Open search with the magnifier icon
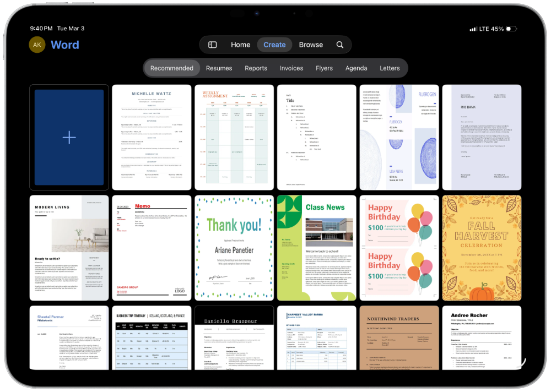Viewport: 551px width, 392px height. click(x=340, y=45)
